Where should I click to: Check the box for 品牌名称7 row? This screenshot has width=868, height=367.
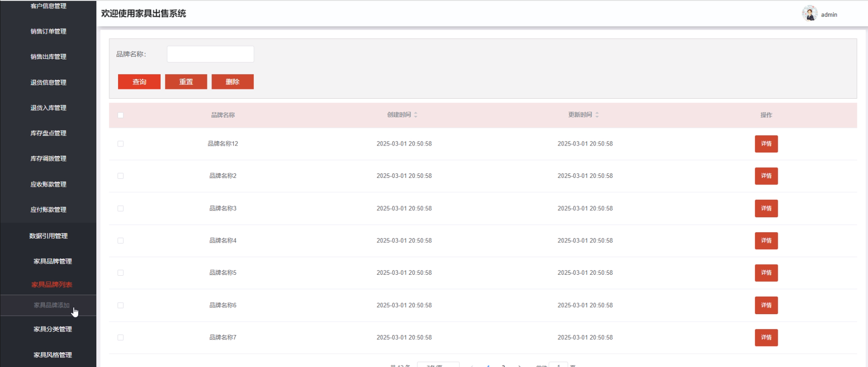point(120,337)
